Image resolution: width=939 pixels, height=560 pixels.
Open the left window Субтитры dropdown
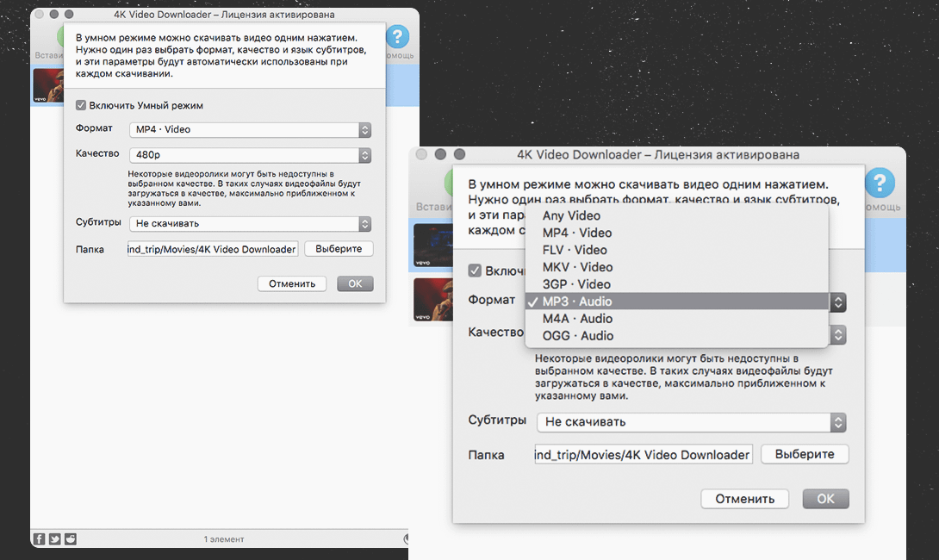tap(251, 223)
